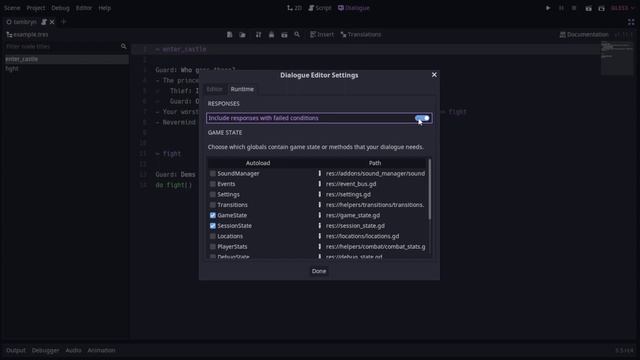Play the current scene
The width and height of the screenshot is (640, 360).
point(588,8)
